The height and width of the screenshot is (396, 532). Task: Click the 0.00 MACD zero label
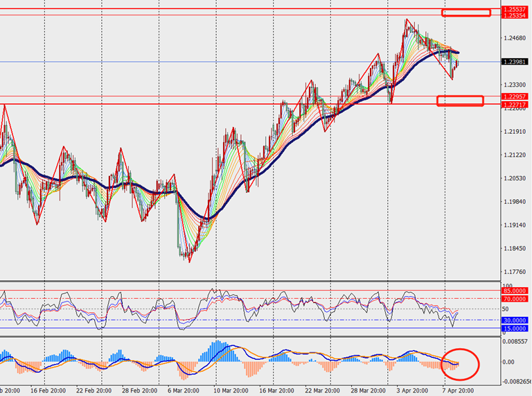(x=508, y=362)
